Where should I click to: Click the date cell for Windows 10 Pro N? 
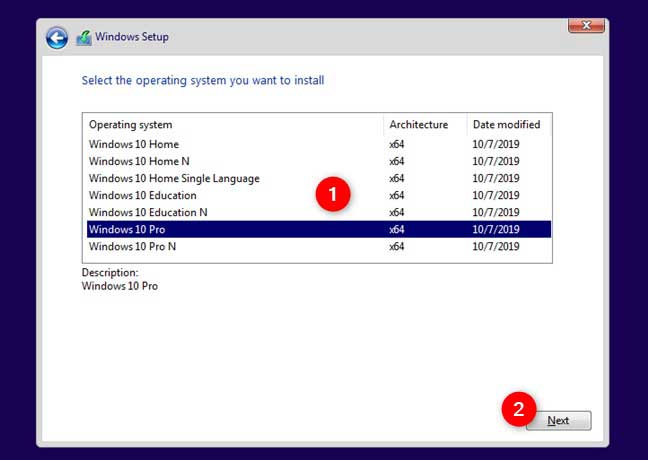click(x=496, y=246)
